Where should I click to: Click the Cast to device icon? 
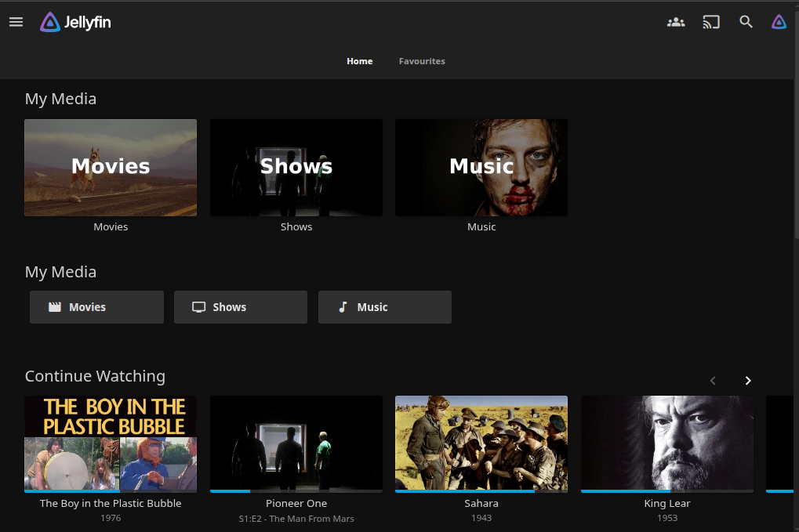[x=711, y=22]
